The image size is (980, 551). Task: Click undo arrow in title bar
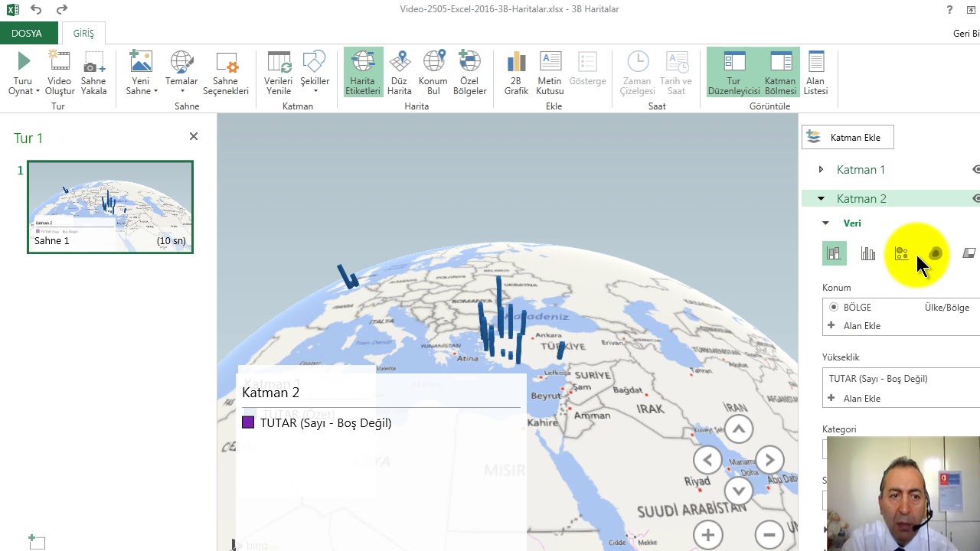coord(36,9)
